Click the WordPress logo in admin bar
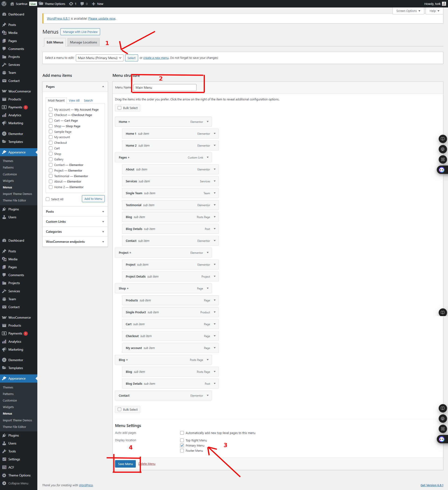 click(4, 4)
